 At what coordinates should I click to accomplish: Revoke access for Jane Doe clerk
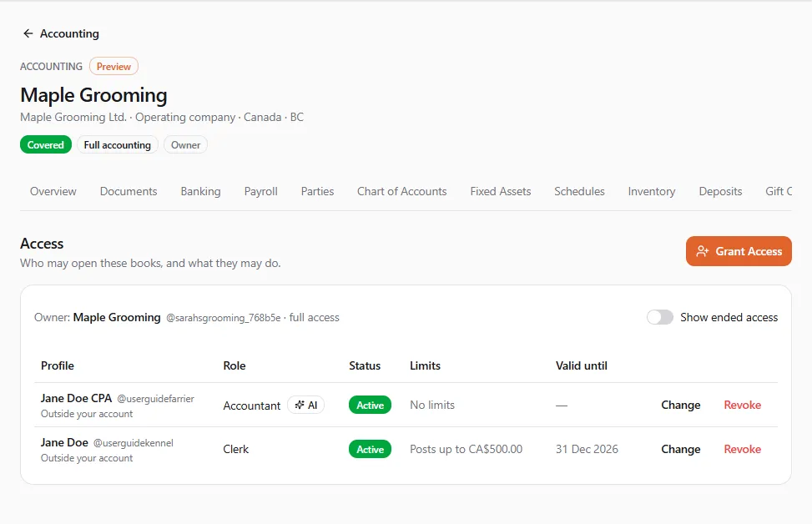(x=742, y=450)
